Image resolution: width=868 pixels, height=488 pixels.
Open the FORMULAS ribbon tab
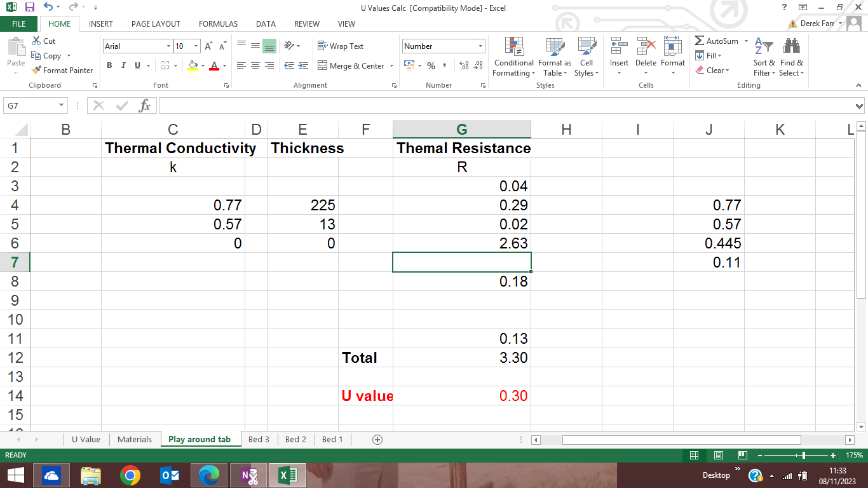coord(218,24)
